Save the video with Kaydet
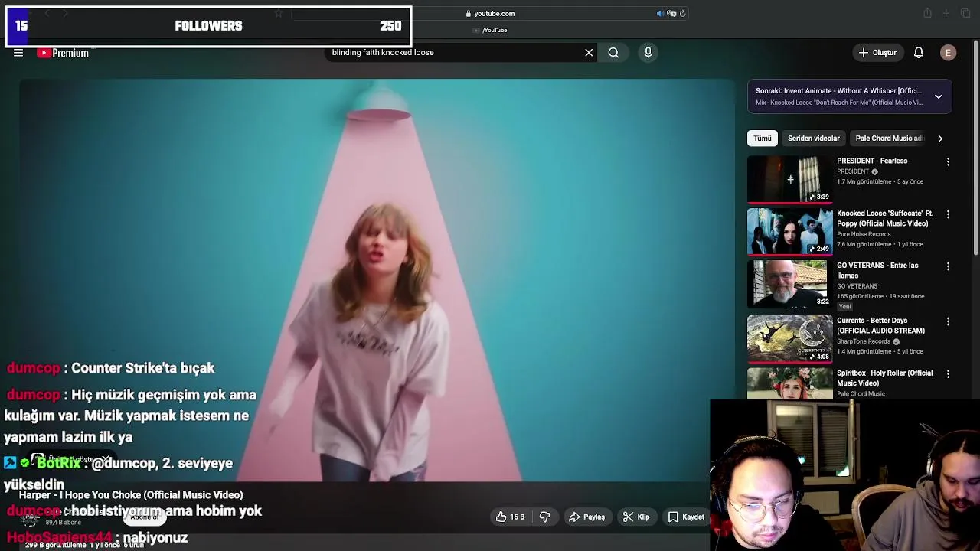Screen dimensions: 980x551 pos(686,517)
